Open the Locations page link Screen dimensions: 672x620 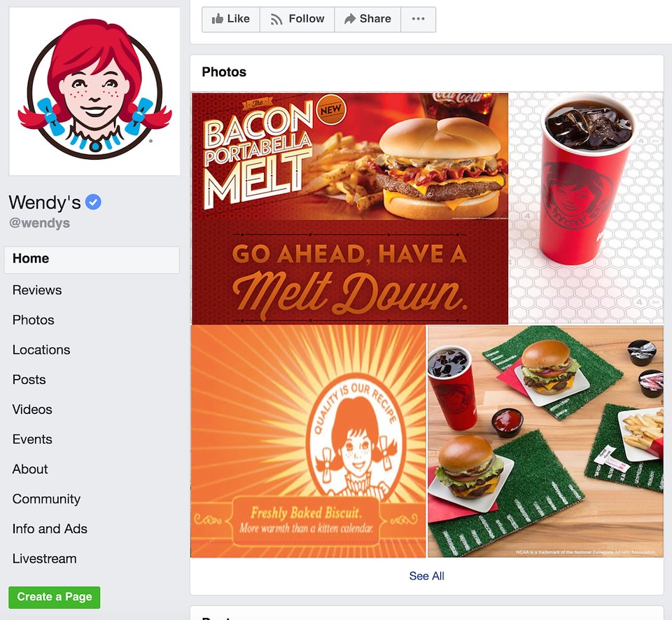(41, 350)
